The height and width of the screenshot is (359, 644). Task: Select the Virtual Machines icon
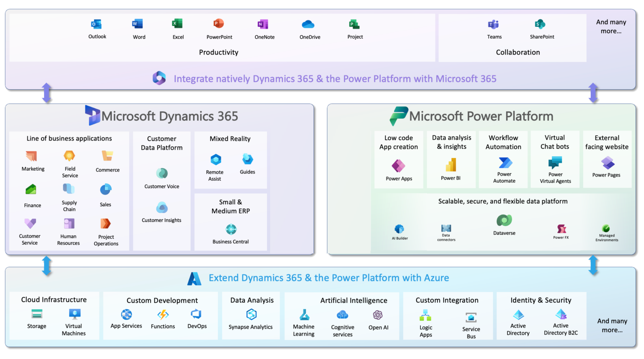pyautogui.click(x=75, y=314)
